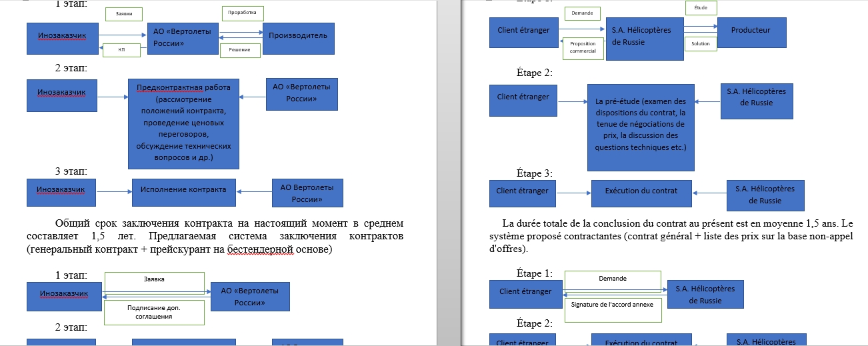Image resolution: width=868 pixels, height=346 pixels.
Task: Select the "Solution" label box
Action: (x=701, y=43)
